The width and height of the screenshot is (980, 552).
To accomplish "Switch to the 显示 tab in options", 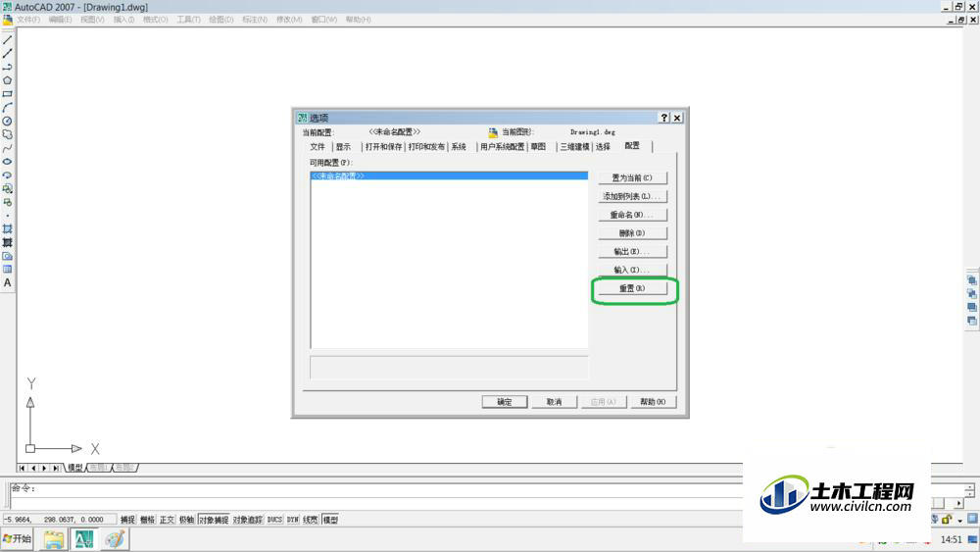I will (344, 147).
